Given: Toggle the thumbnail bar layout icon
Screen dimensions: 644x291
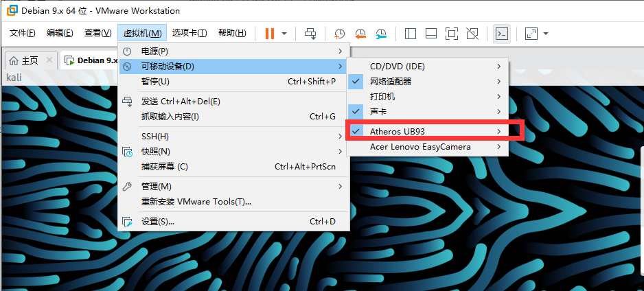Looking at the screenshot, I should (x=431, y=34).
